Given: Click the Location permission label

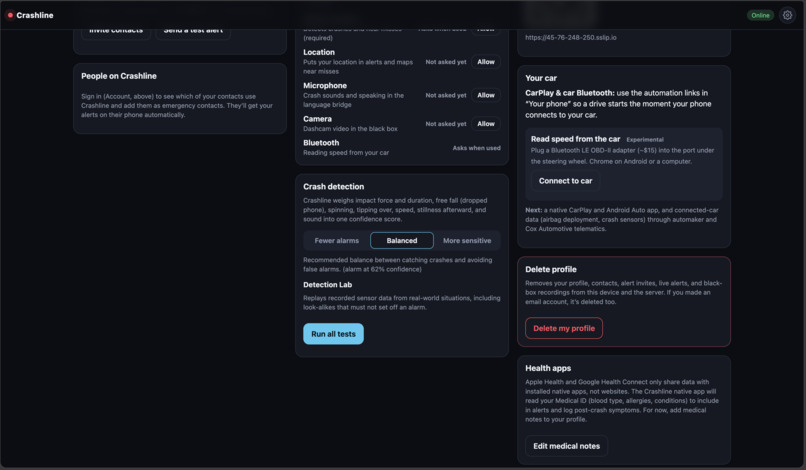Looking at the screenshot, I should (319, 52).
